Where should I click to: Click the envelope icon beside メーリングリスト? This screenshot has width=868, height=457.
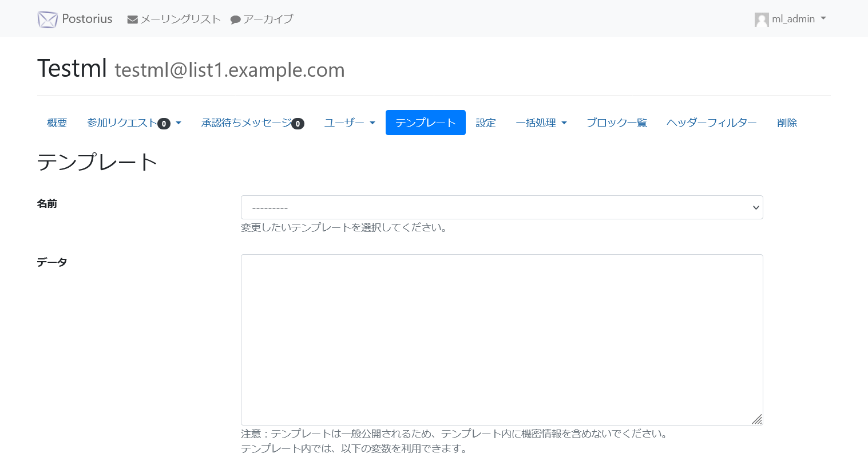click(x=133, y=19)
